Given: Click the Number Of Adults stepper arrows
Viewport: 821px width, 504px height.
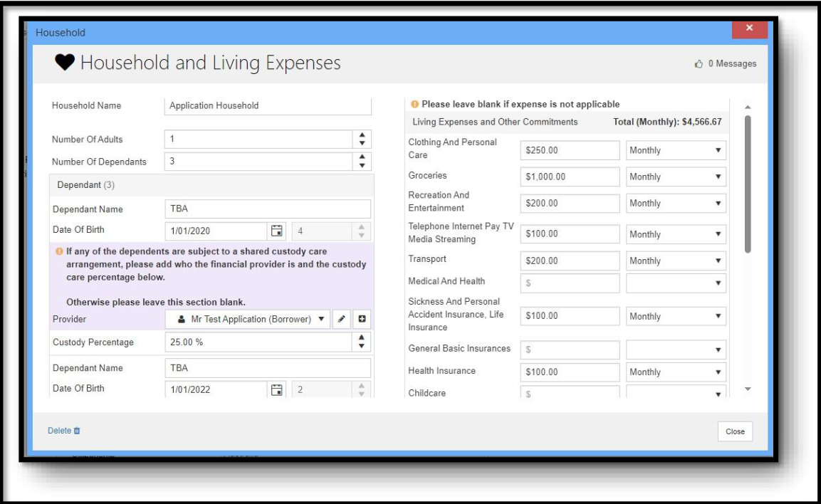Looking at the screenshot, I should (362, 139).
